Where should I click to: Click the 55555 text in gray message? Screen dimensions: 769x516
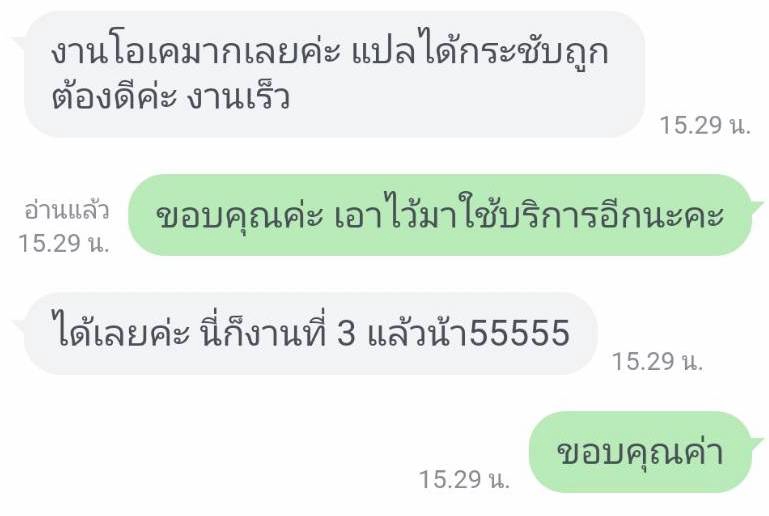[519, 333]
